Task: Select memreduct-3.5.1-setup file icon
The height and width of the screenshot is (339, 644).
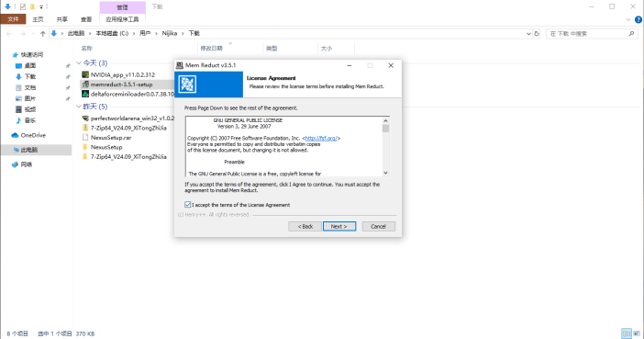Action: (x=85, y=85)
